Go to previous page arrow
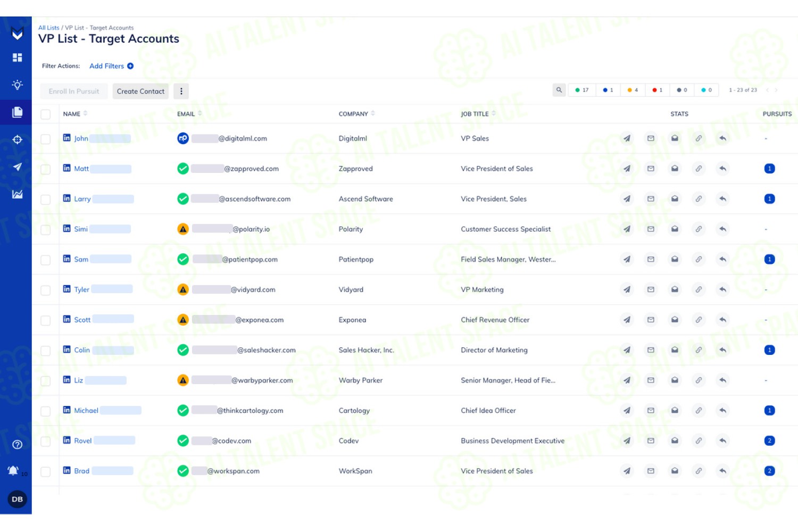This screenshot has height=532, width=798. pos(767,90)
